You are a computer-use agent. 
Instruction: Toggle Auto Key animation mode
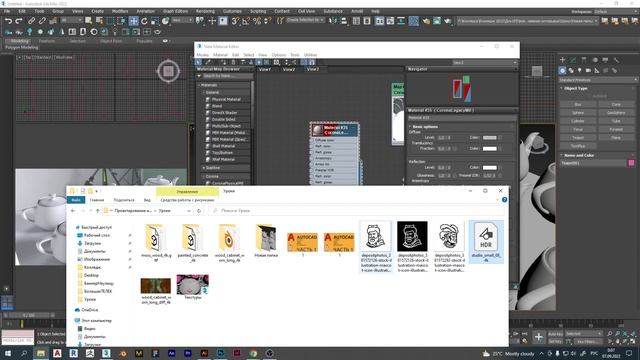555,334
